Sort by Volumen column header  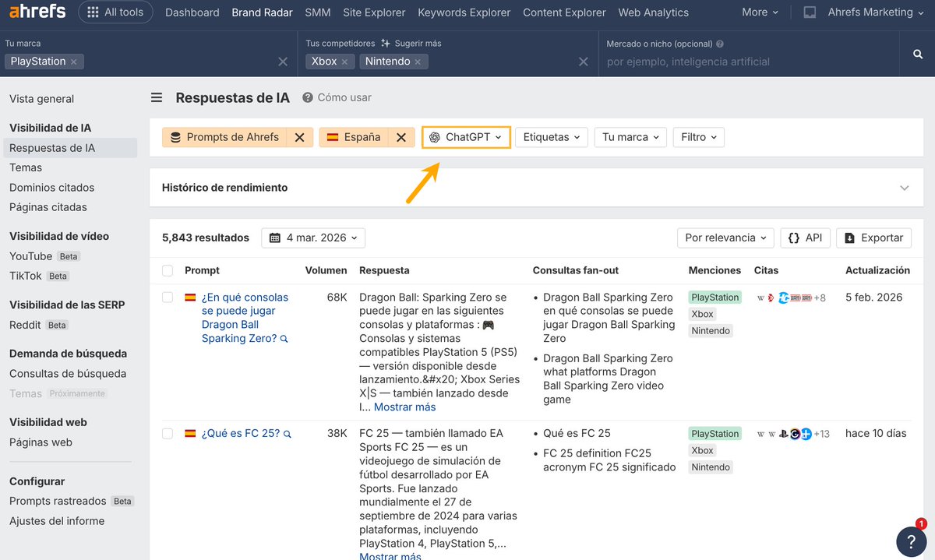point(326,270)
